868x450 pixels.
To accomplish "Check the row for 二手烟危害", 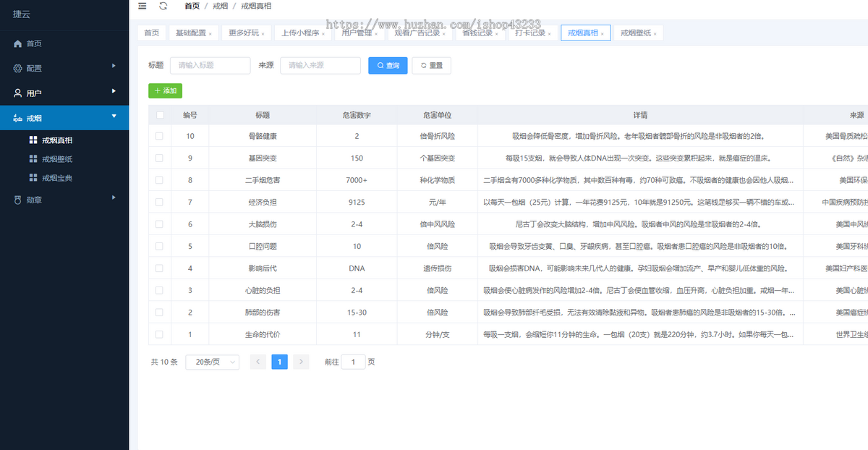I will [160, 180].
